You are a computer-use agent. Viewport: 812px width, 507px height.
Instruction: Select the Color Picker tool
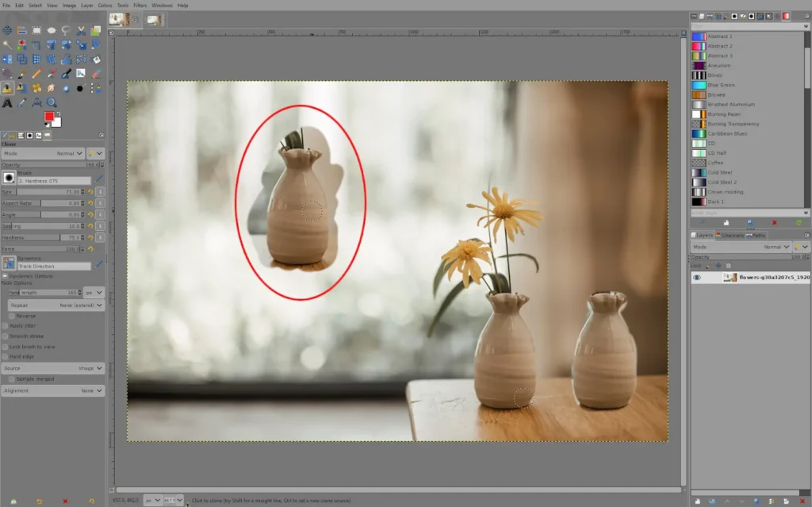(x=21, y=102)
